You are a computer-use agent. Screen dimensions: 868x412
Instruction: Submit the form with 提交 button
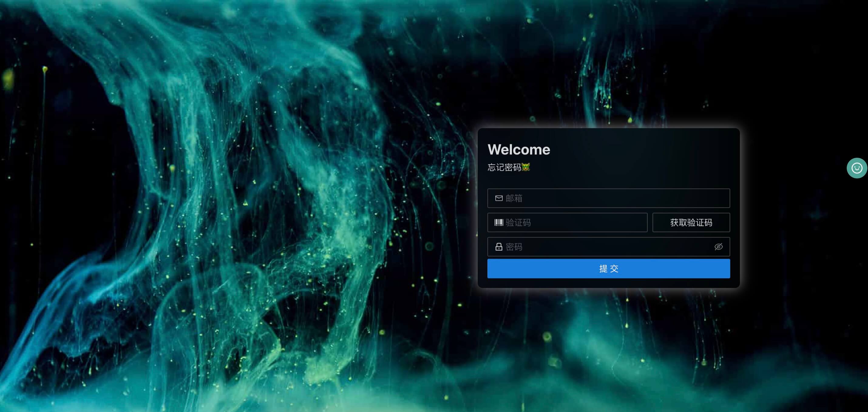pos(609,268)
